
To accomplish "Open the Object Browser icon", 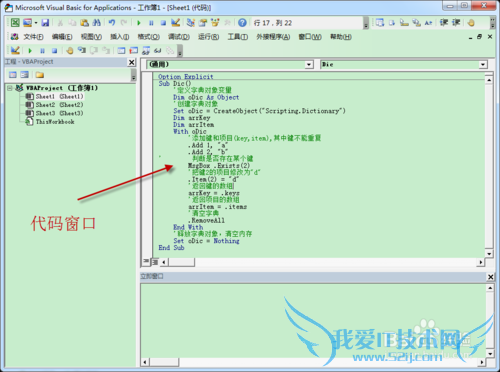I will [x=215, y=23].
